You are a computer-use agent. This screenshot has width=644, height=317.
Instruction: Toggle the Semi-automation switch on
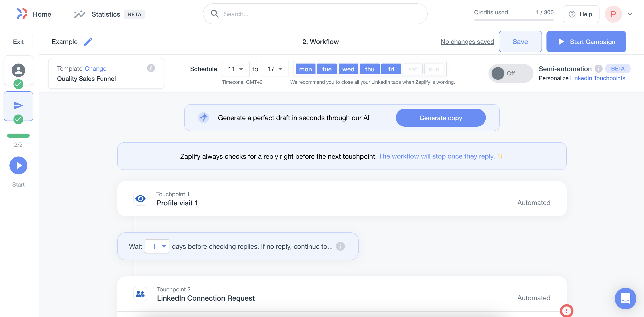pos(511,73)
